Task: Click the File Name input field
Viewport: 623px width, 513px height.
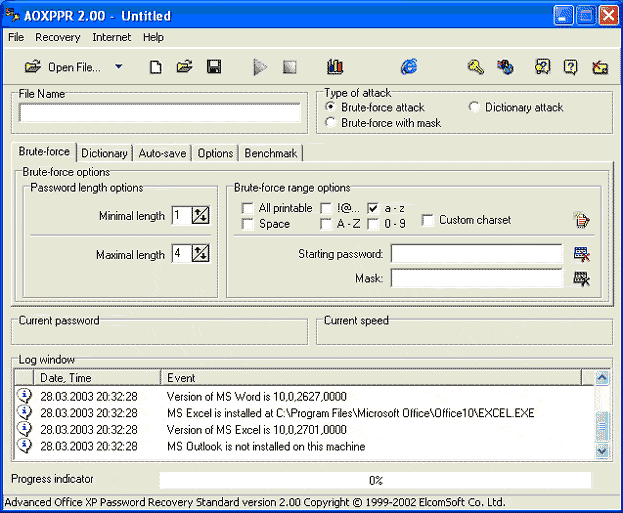Action: (160, 113)
